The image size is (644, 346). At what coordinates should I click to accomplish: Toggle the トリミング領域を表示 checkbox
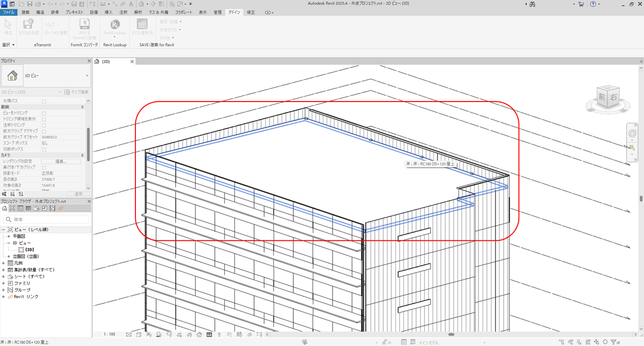(44, 119)
